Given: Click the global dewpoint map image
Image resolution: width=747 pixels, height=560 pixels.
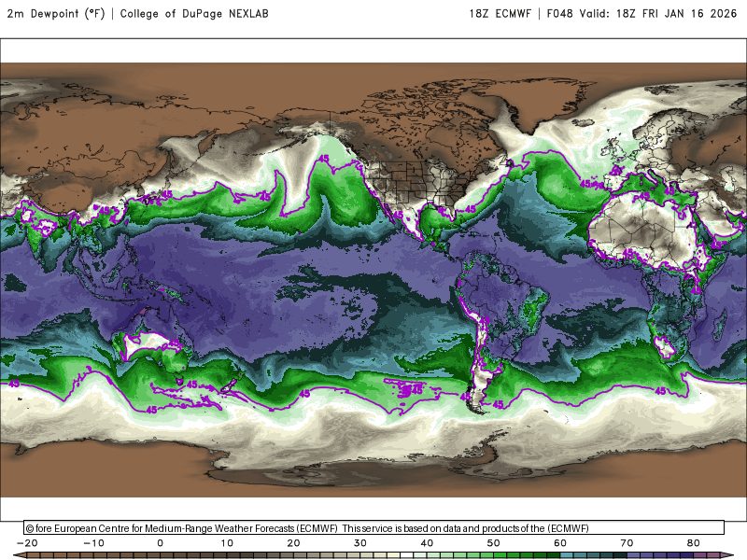Looking at the screenshot, I should tap(373, 280).
